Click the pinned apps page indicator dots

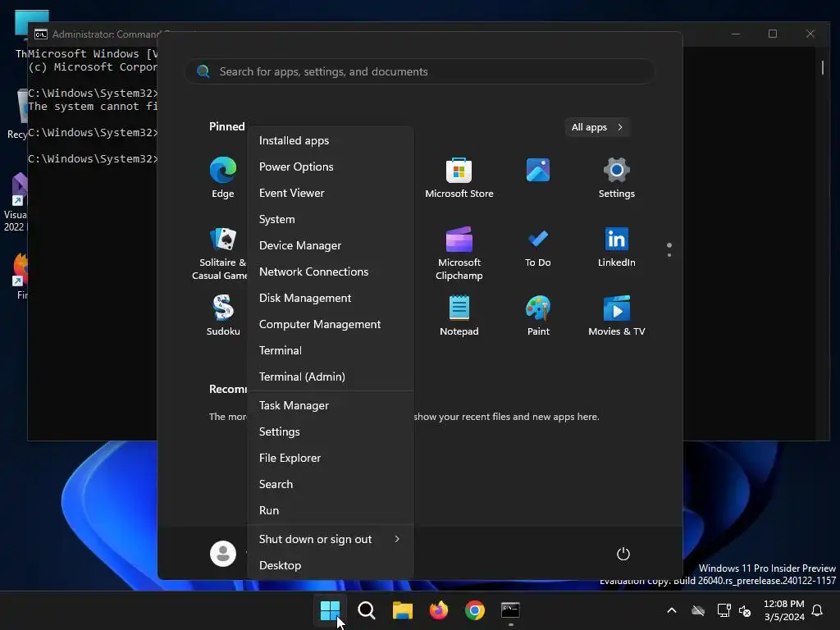click(x=669, y=249)
